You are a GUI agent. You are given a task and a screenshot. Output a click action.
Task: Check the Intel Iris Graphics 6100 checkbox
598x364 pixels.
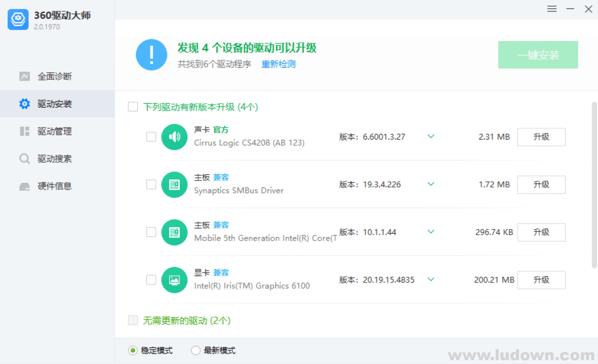pos(151,280)
